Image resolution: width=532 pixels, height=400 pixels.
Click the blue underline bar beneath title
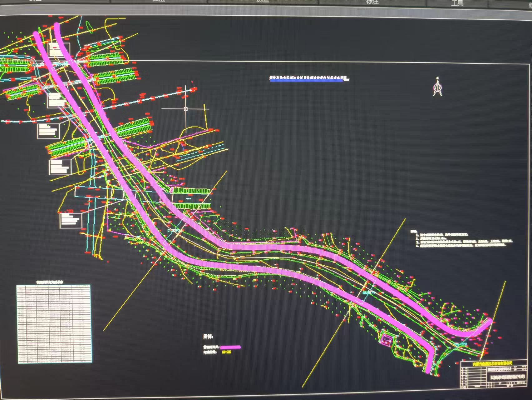(307, 80)
